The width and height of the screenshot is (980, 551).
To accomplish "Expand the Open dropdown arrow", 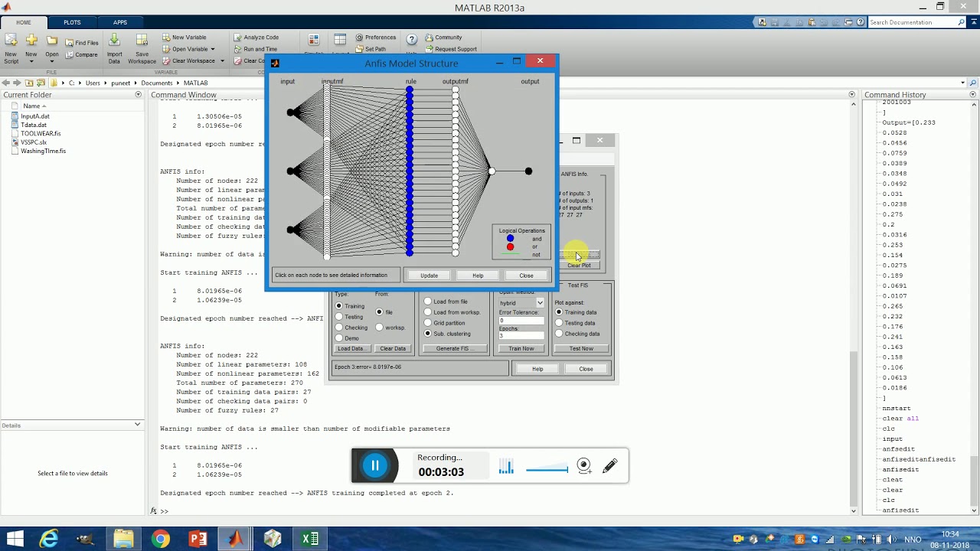I will [x=52, y=61].
